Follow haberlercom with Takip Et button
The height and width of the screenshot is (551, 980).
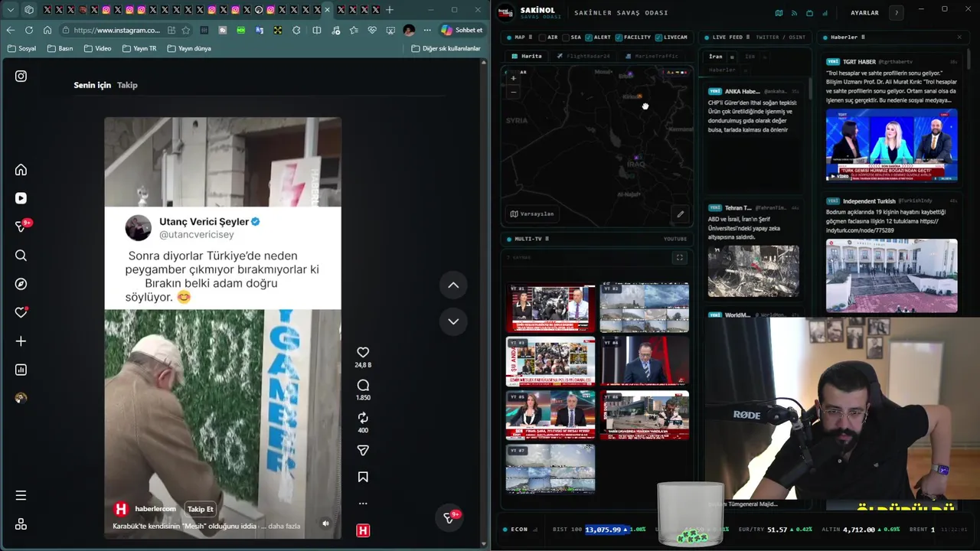(x=201, y=509)
